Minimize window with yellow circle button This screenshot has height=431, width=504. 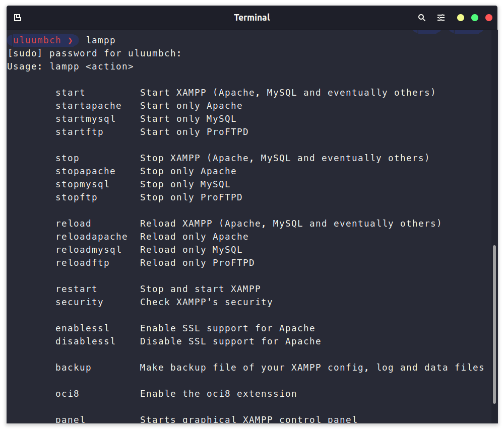(461, 18)
